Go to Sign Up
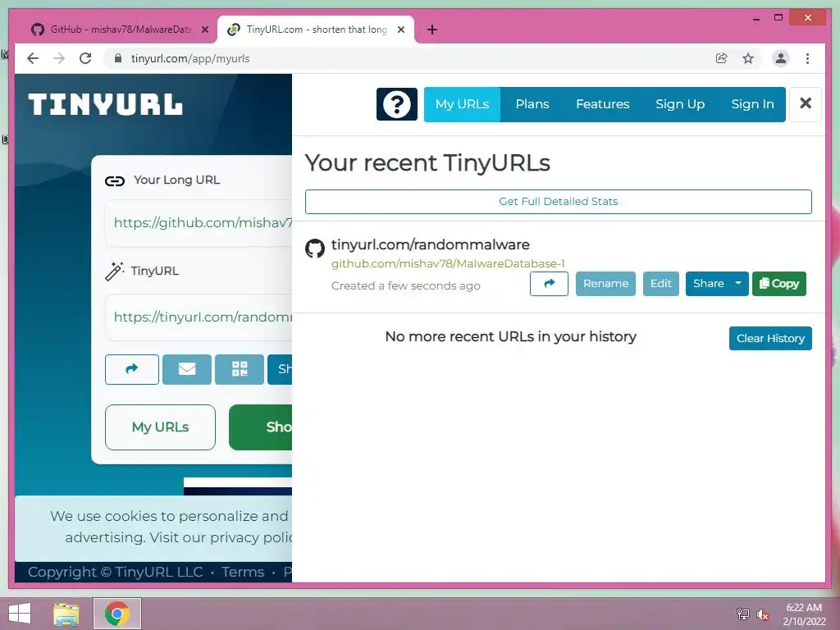840x630 pixels. [680, 104]
